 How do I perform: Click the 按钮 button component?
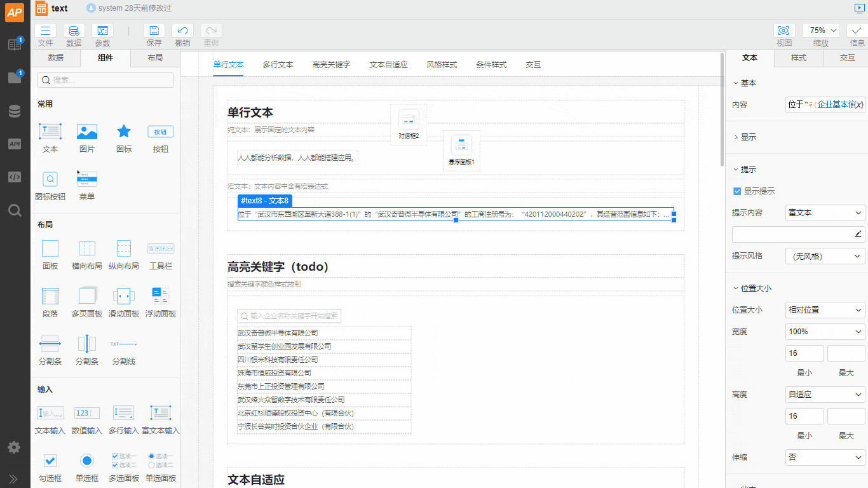(x=161, y=132)
